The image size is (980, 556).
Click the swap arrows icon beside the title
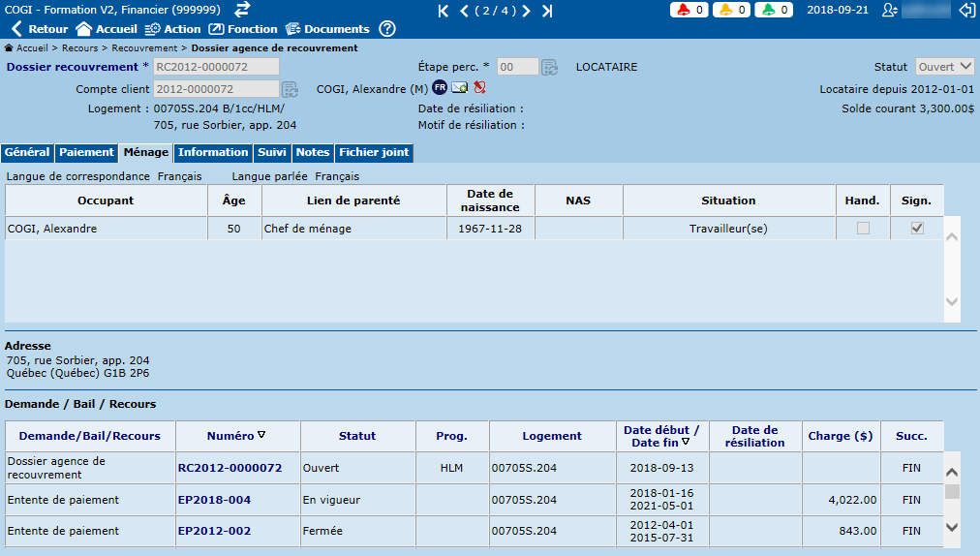click(242, 10)
